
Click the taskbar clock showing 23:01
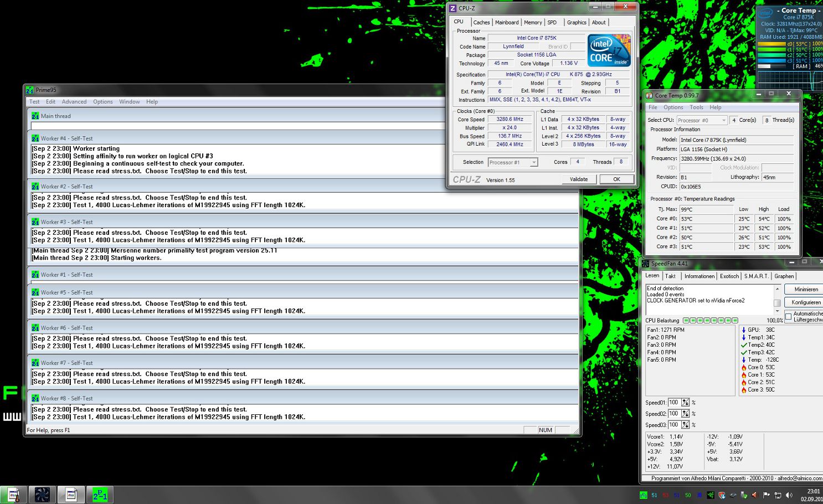813,491
